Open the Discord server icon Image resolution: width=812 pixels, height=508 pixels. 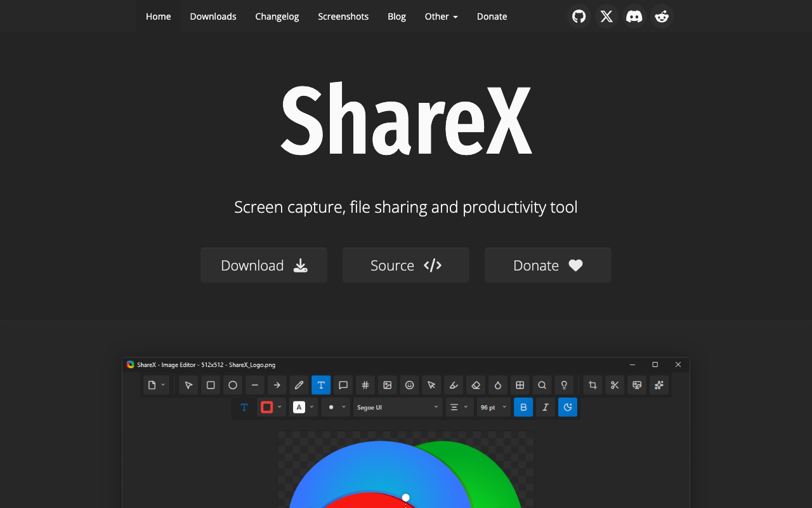(x=634, y=17)
